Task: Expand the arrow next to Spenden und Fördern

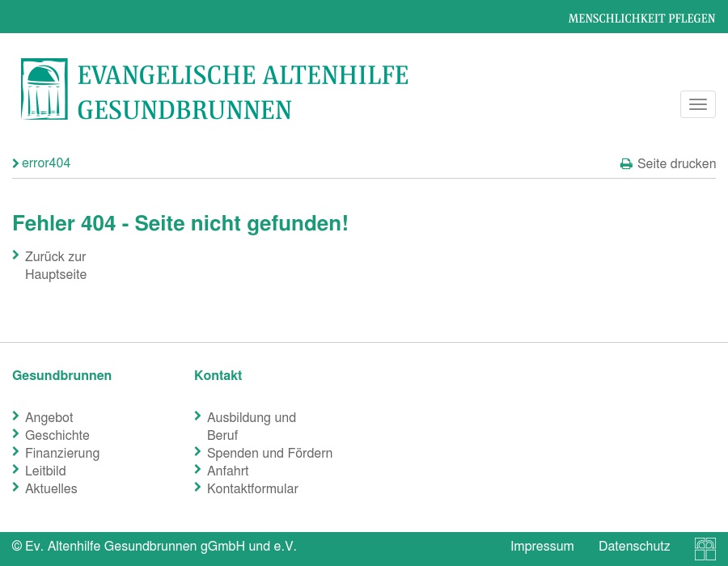Action: [x=198, y=451]
